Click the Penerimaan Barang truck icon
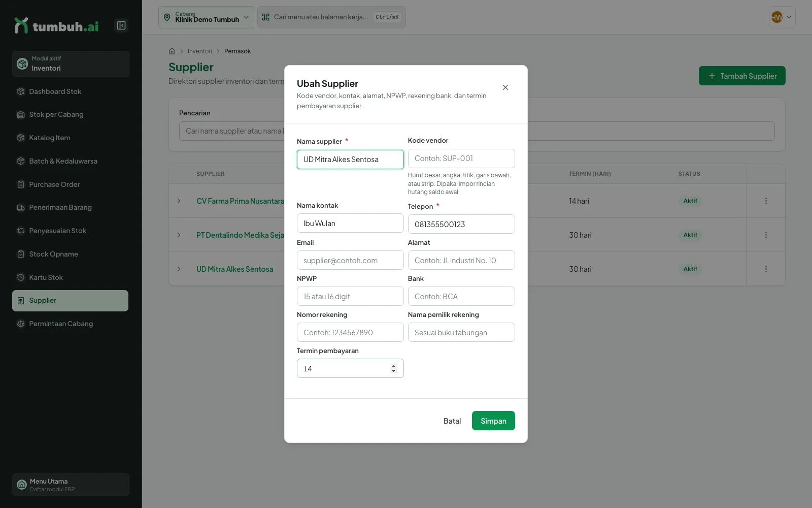 tap(21, 208)
